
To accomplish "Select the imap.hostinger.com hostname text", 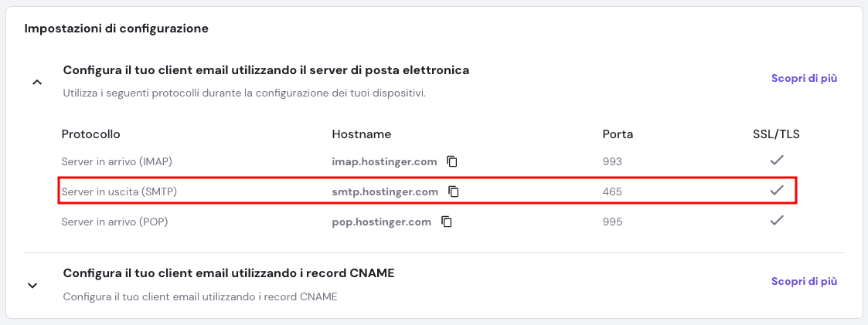I will pyautogui.click(x=384, y=162).
